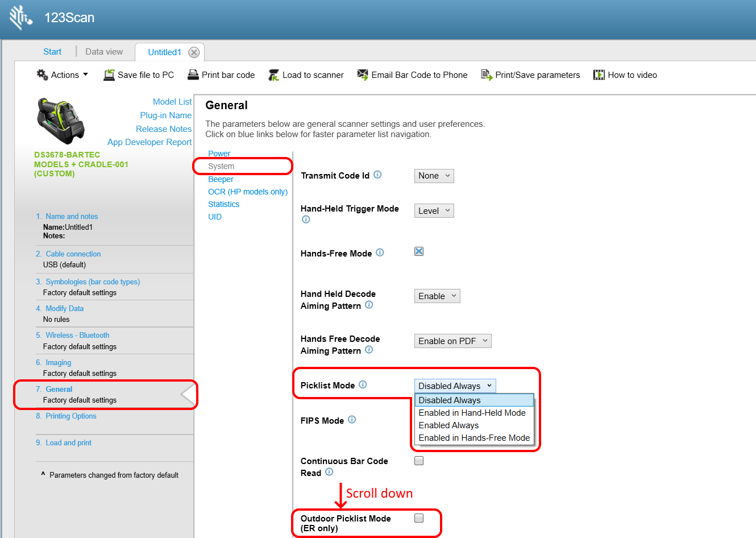Select Disabled Always in Picklist list
This screenshot has width=756, height=538.
(475, 400)
